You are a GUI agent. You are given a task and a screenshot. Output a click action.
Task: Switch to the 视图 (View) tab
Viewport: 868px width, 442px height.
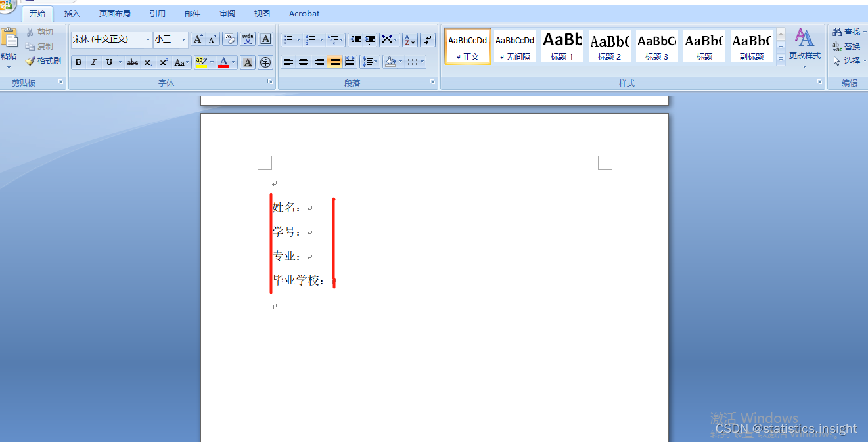[x=262, y=14]
